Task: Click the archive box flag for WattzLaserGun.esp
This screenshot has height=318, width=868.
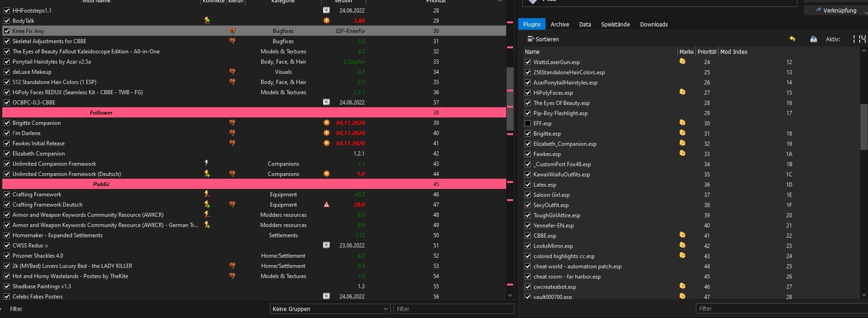Action: 682,61
